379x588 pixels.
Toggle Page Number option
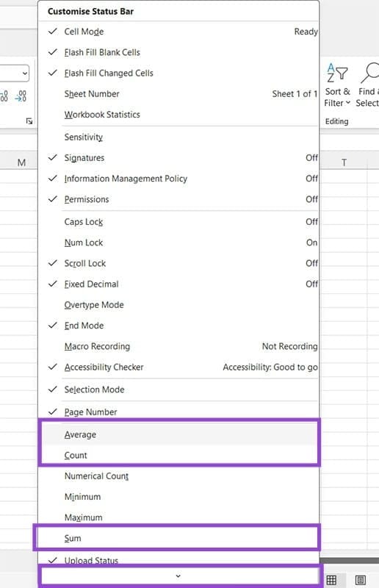(x=178, y=412)
